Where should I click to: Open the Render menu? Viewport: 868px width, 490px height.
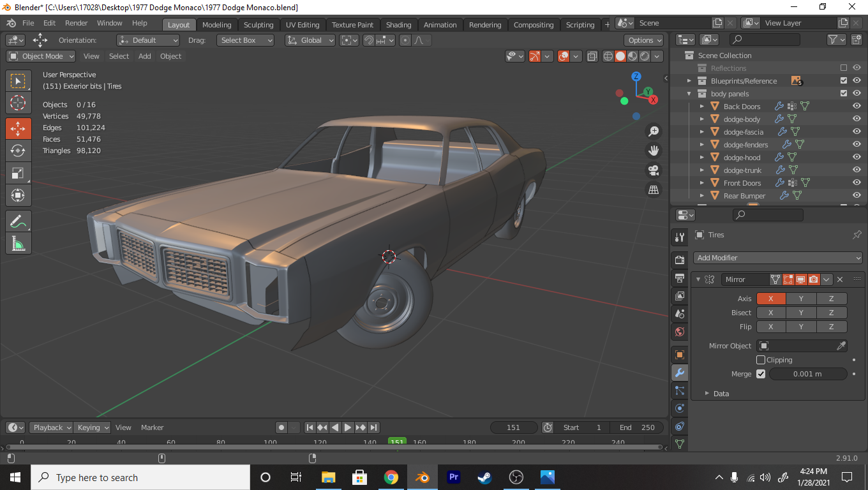[77, 23]
